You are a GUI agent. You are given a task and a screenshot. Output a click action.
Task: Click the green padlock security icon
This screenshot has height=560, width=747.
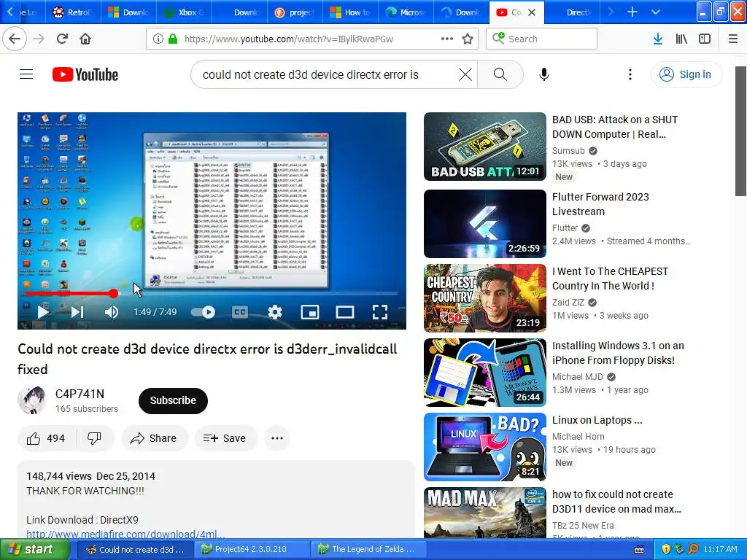(x=173, y=39)
